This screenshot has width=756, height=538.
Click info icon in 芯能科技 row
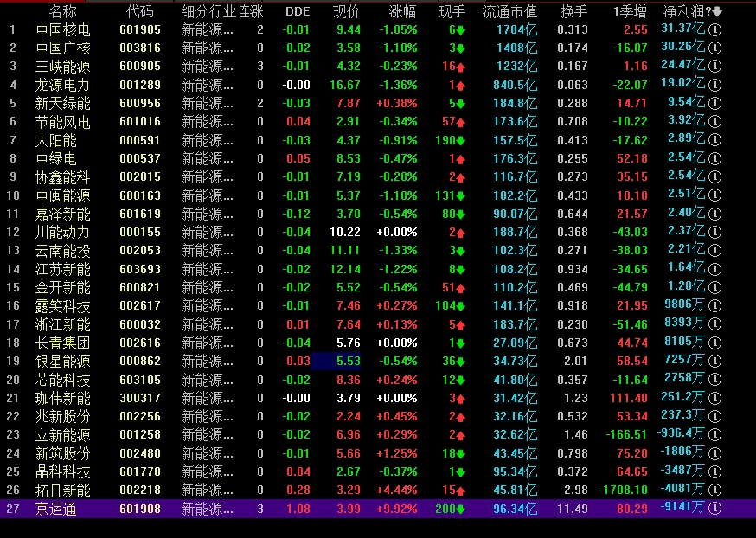pos(715,380)
